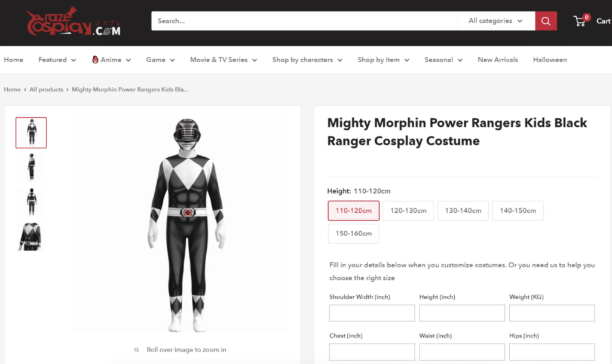Select the 110-120cm height option
612x364 pixels.
point(354,210)
